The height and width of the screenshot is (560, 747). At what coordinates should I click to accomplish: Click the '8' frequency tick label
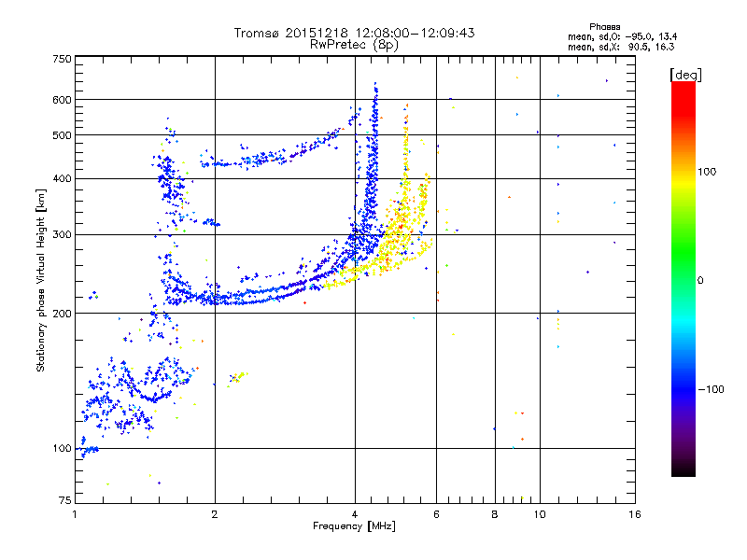point(495,514)
